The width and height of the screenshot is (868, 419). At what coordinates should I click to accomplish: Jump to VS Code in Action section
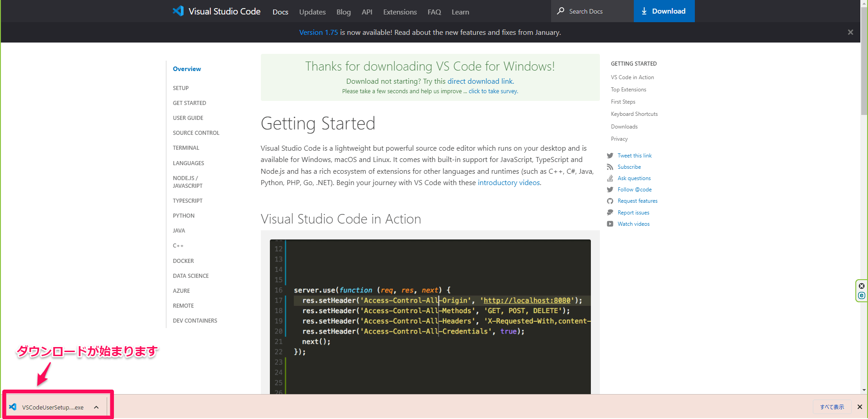(632, 77)
